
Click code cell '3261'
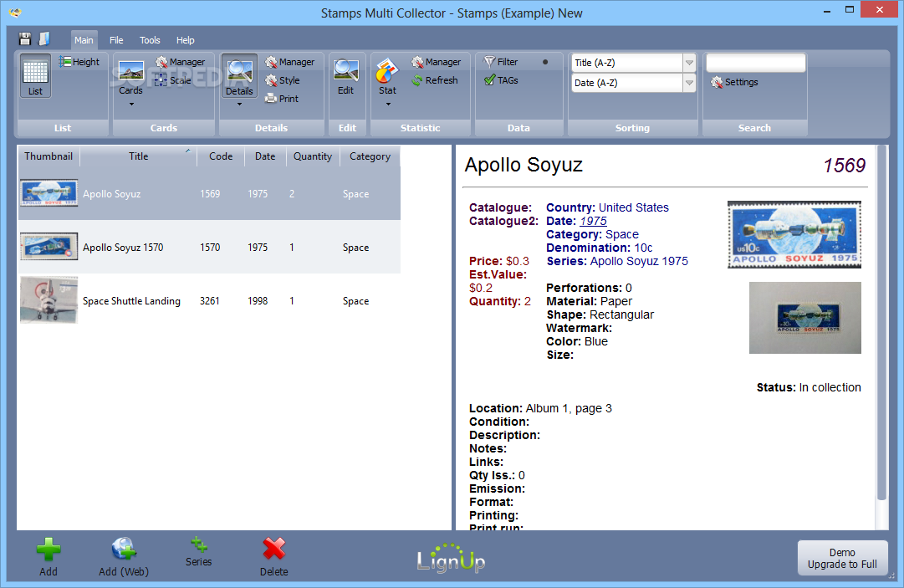coord(210,301)
